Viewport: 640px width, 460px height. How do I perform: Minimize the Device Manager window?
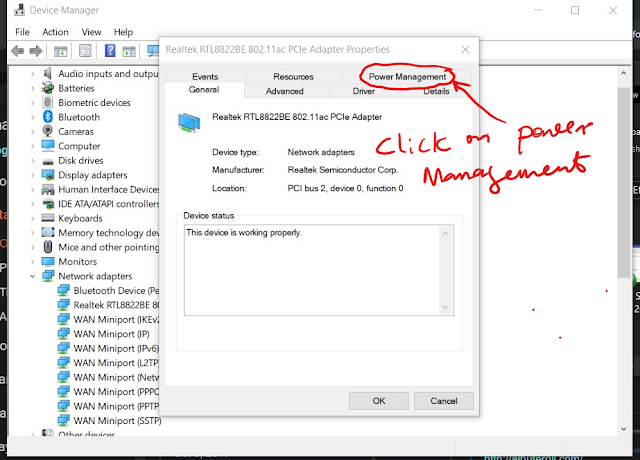(x=538, y=10)
